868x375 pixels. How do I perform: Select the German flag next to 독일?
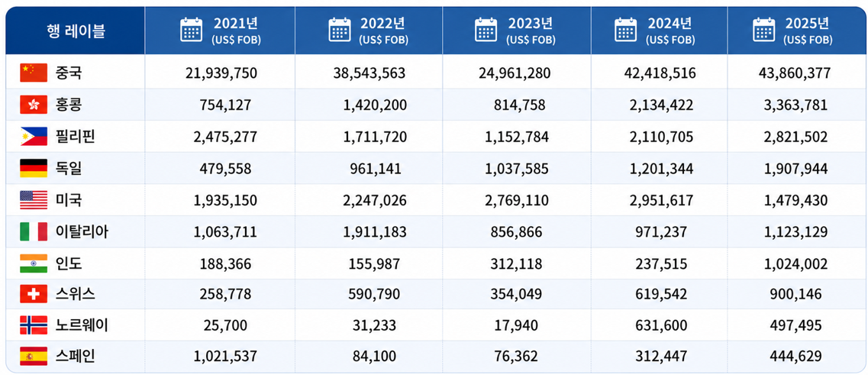pos(34,168)
